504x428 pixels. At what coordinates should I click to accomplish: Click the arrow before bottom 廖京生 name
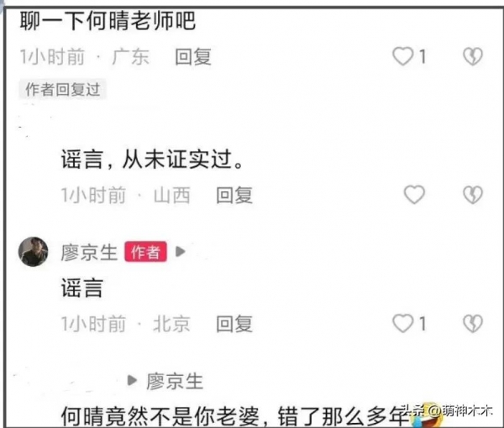click(x=132, y=380)
